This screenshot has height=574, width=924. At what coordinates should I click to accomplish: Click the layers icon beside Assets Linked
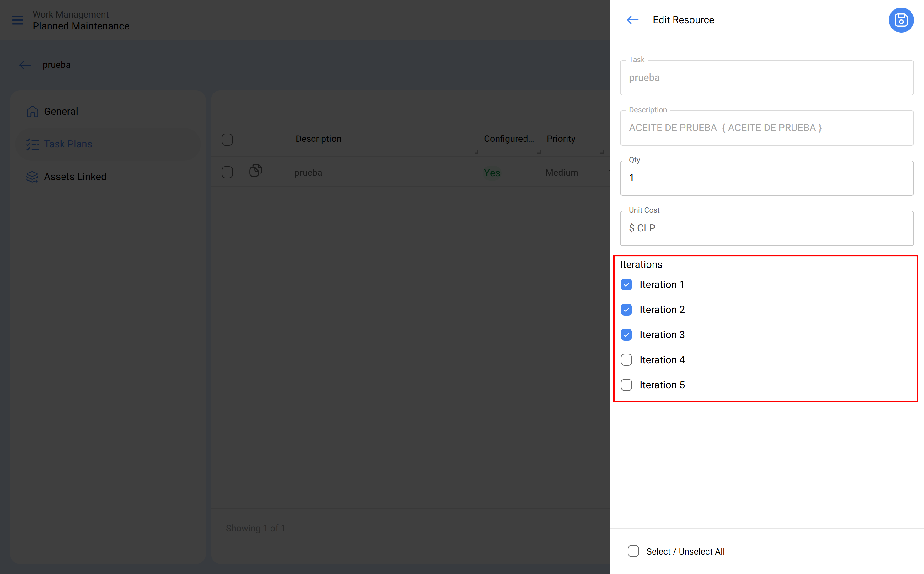pyautogui.click(x=32, y=176)
